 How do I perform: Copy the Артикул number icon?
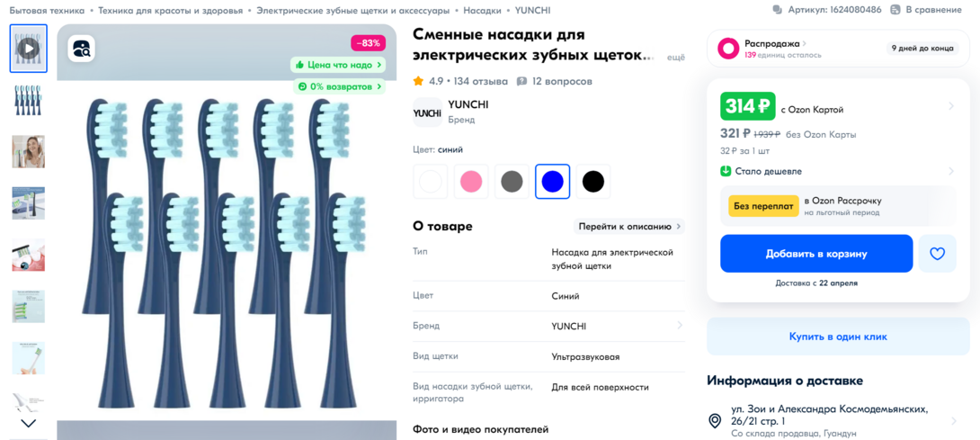(777, 10)
